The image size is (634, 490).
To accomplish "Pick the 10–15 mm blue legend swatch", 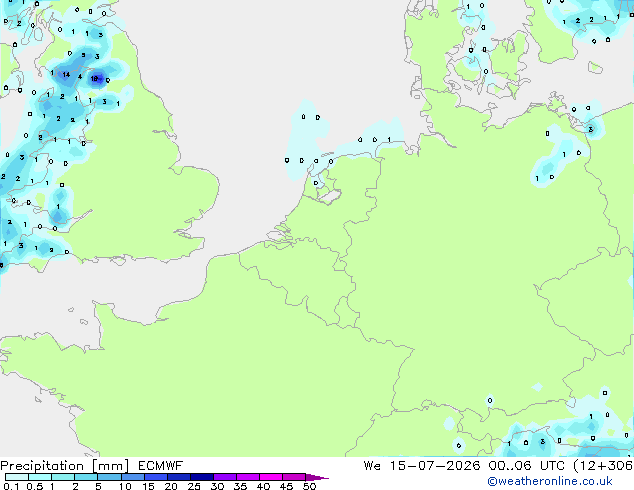I will pyautogui.click(x=132, y=477).
